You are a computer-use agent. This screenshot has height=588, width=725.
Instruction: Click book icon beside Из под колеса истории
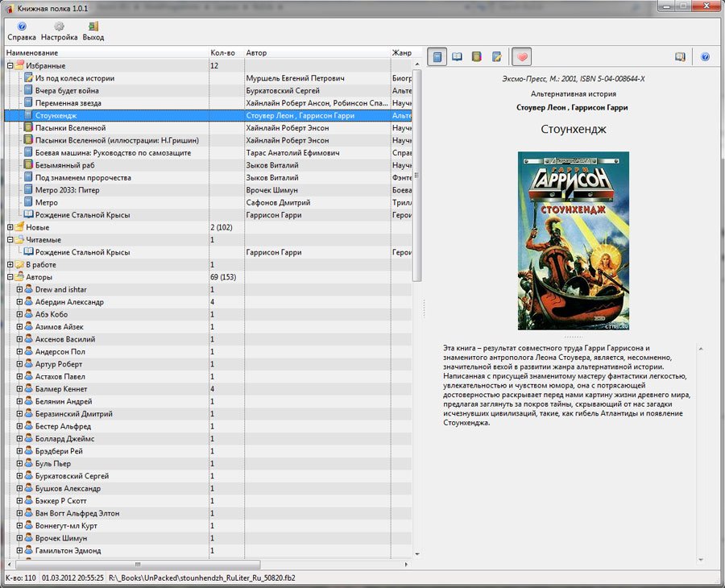click(29, 77)
